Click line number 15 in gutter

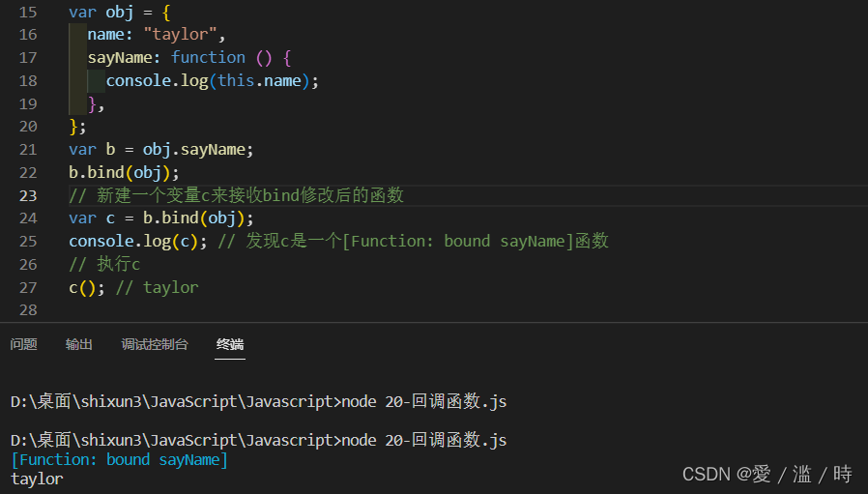click(28, 13)
